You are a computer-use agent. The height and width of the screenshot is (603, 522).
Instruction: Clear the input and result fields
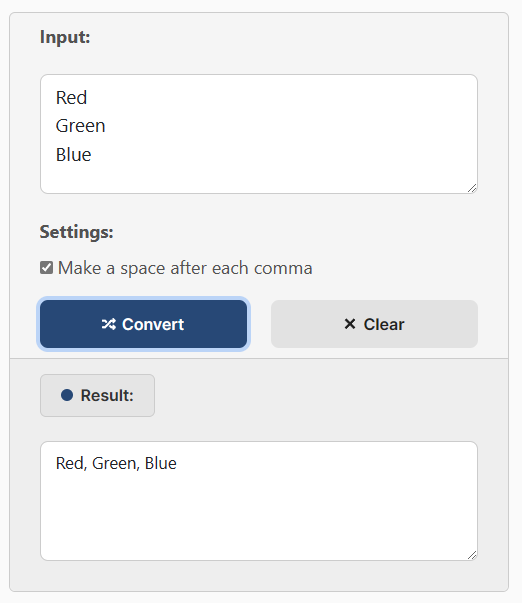374,324
